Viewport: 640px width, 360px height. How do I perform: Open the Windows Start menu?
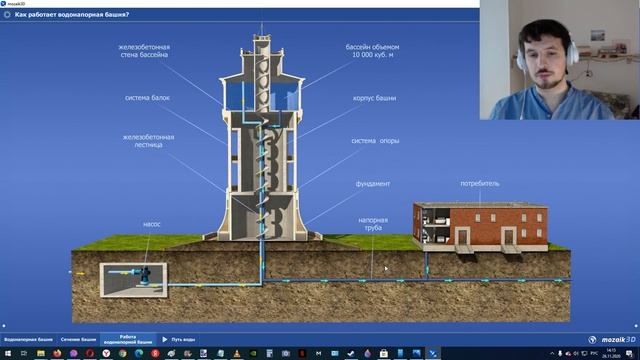click(8, 353)
